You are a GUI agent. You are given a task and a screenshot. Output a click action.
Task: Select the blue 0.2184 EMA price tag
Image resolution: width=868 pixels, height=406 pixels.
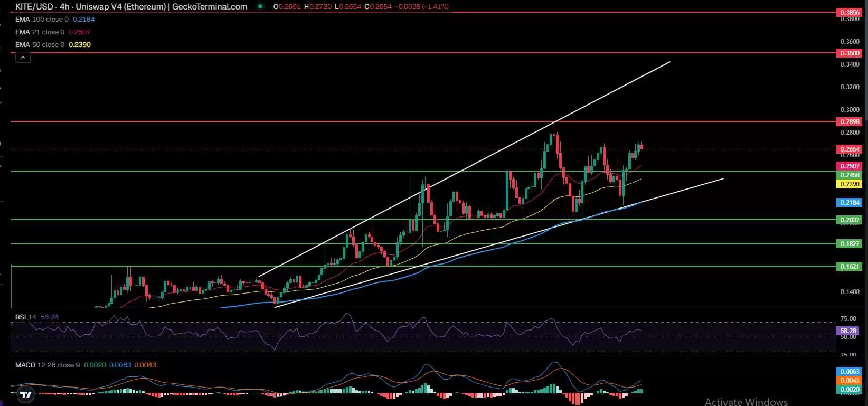(849, 202)
